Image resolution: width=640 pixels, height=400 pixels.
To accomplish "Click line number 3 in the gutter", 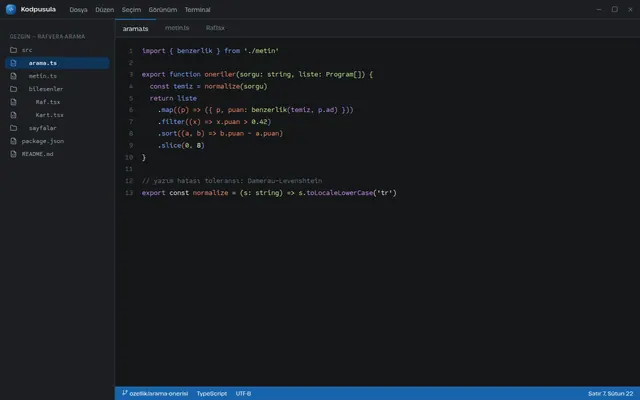I will pos(131,74).
